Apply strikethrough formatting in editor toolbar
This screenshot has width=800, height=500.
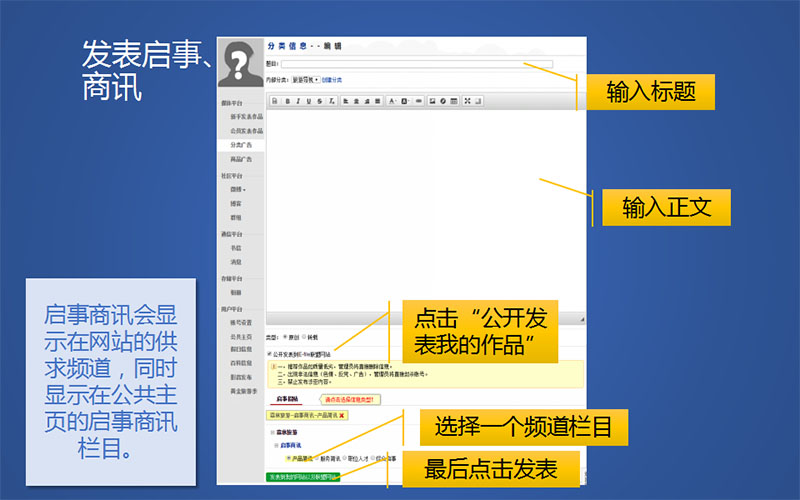point(319,101)
